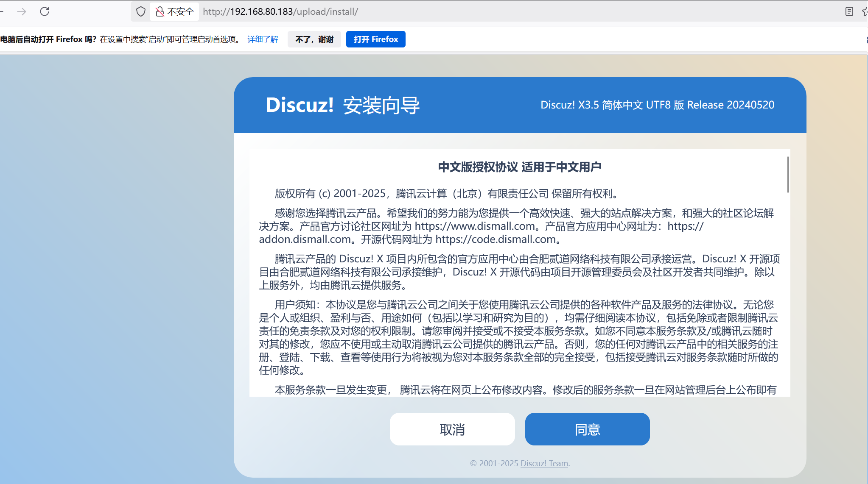The width and height of the screenshot is (868, 484).
Task: Click the 同意 agree button
Action: (588, 429)
